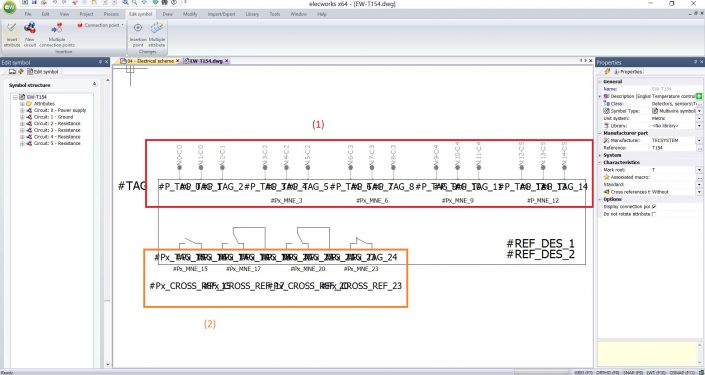
Task: Open the Manufacturer dropdown arrow
Action: click(x=699, y=140)
